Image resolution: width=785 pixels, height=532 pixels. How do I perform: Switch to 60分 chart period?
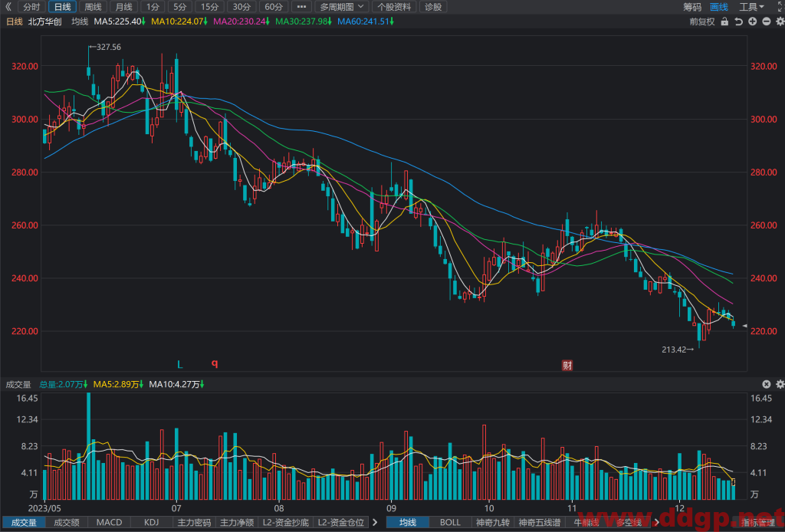tap(274, 6)
